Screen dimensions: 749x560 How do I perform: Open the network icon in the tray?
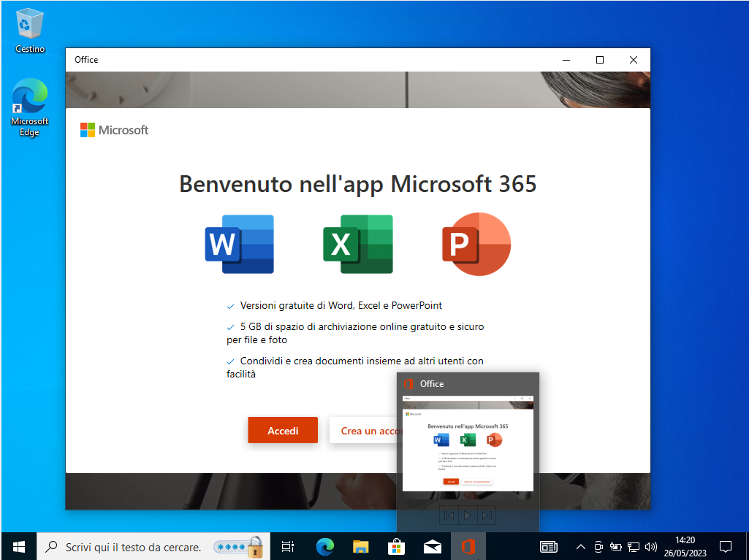pyautogui.click(x=634, y=547)
